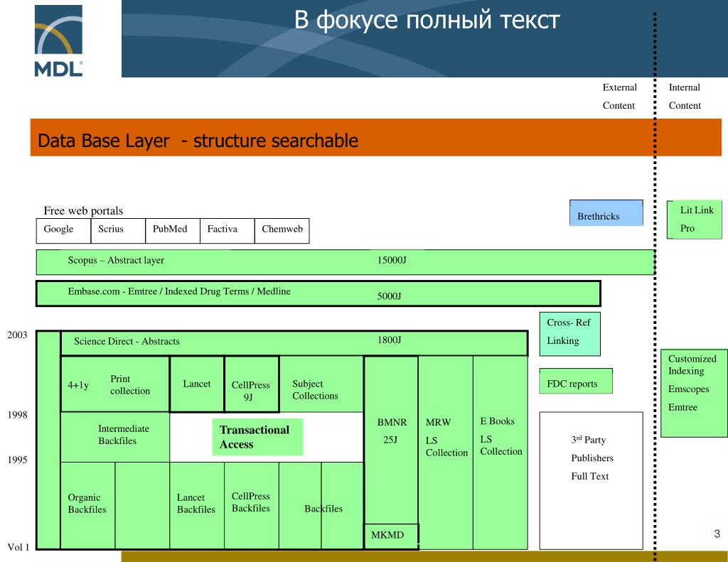
Task: Click the '5000J' value in Embase bar
Action: [x=389, y=296]
